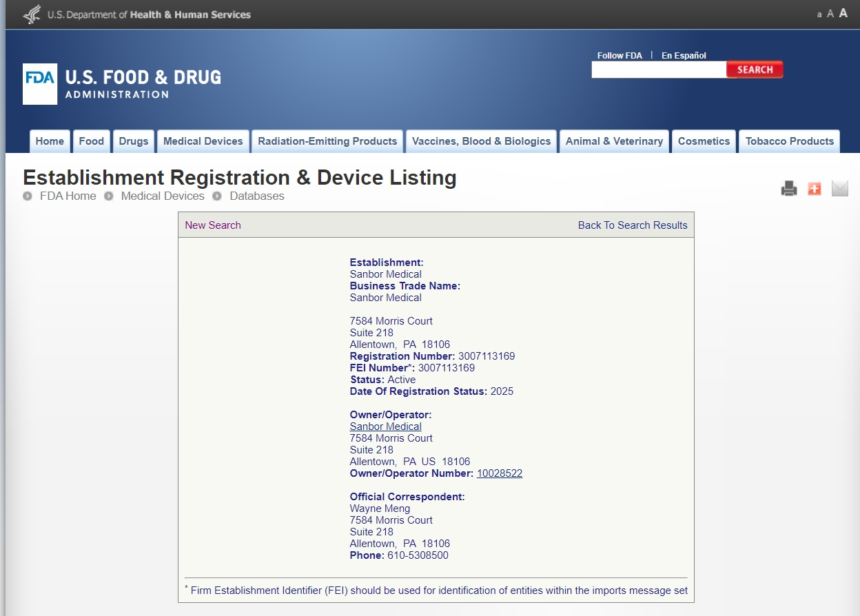Viewport: 860px width, 616px height.
Task: Click the Phone: 610-5308500 text
Action: point(399,555)
